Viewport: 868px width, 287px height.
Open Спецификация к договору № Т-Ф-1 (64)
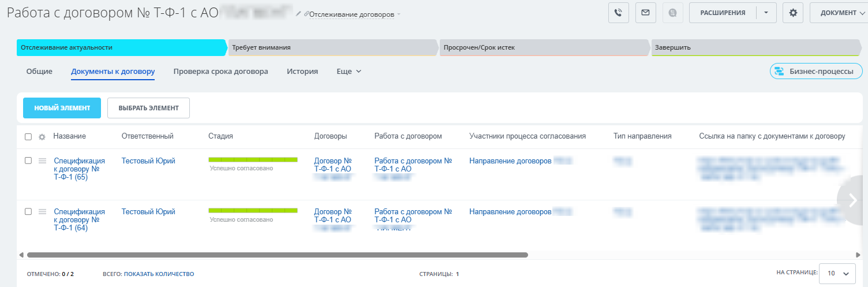point(80,220)
